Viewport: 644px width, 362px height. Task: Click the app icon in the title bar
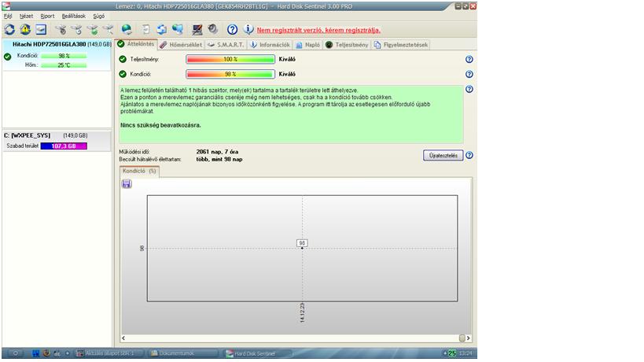coord(6,6)
